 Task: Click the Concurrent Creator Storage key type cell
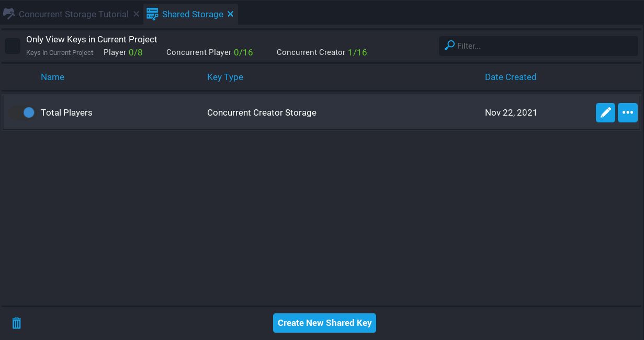[x=262, y=112]
